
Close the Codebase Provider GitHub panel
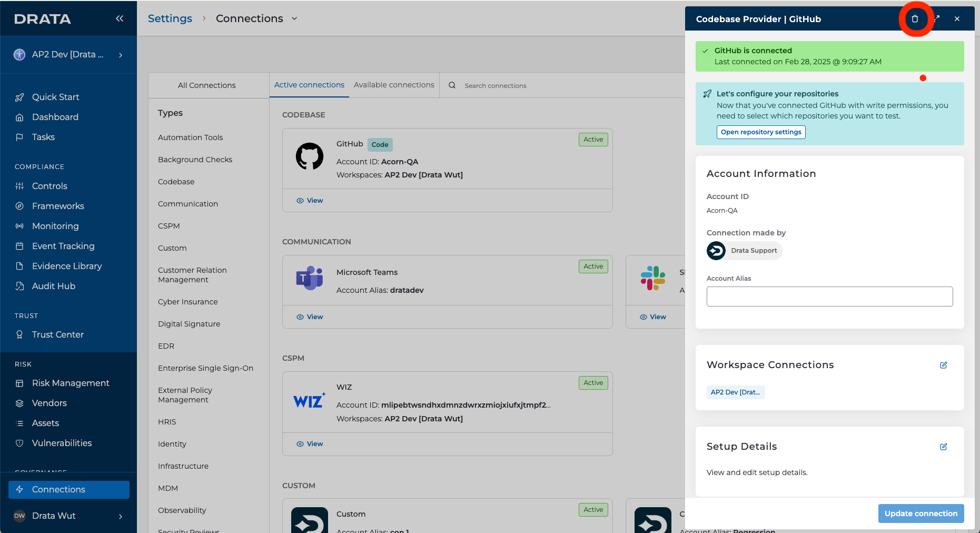coord(957,19)
